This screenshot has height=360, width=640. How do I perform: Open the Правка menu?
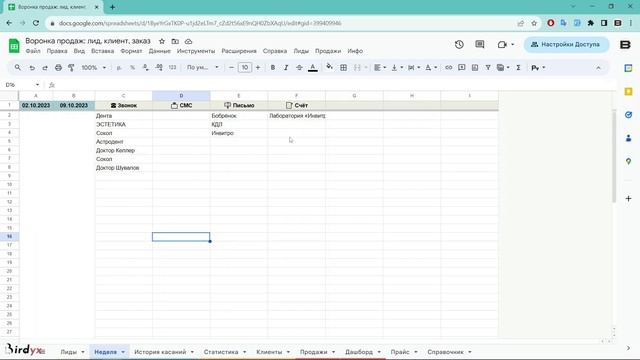(x=57, y=51)
